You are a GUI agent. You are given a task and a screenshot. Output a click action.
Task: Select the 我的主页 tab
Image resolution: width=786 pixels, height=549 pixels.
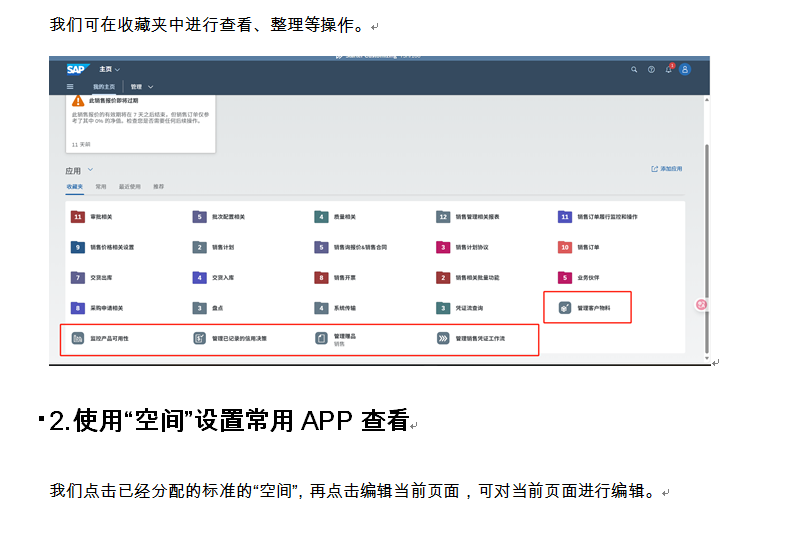[104, 87]
